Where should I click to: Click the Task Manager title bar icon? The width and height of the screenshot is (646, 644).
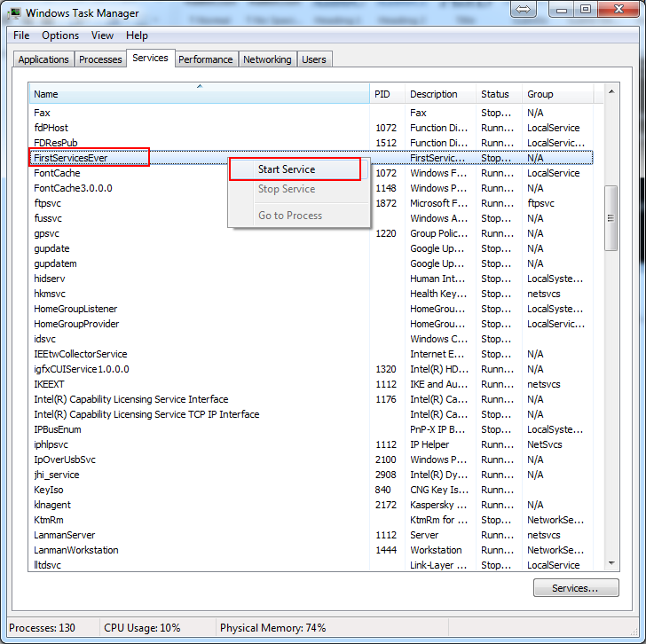pos(14,12)
